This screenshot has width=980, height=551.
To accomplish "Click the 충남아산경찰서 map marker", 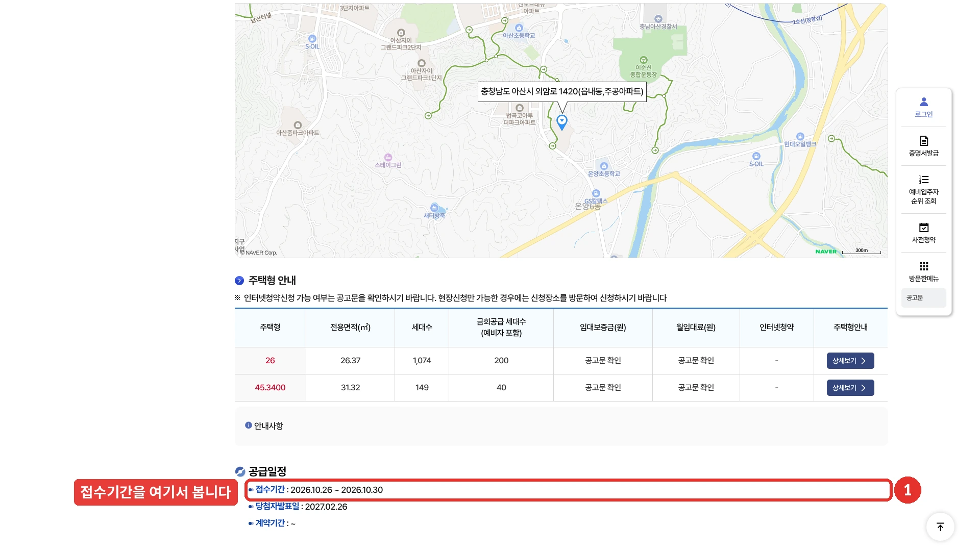I will point(658,19).
